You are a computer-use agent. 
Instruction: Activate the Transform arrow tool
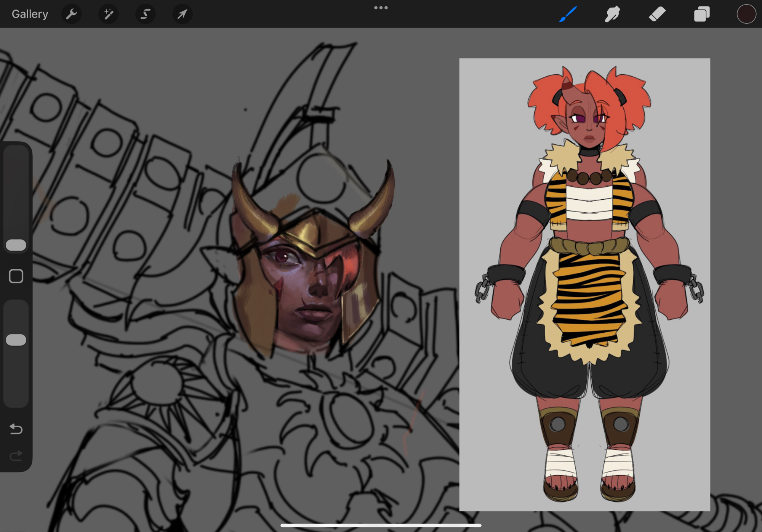click(182, 14)
